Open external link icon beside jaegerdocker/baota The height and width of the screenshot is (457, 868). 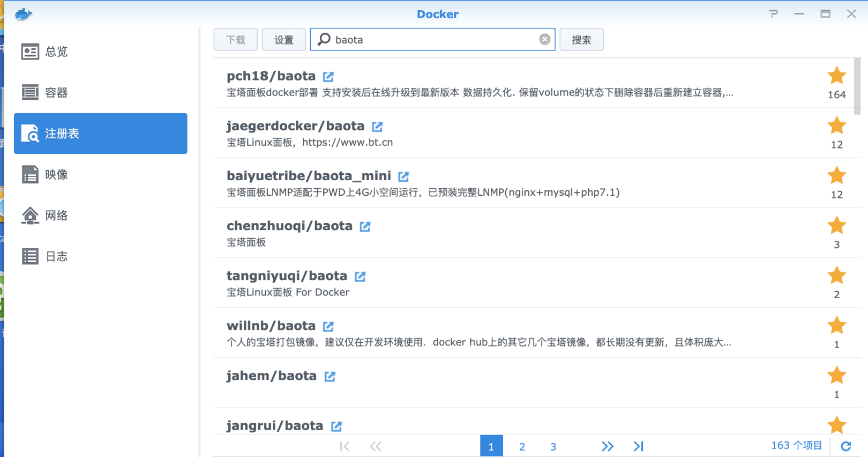pyautogui.click(x=377, y=127)
